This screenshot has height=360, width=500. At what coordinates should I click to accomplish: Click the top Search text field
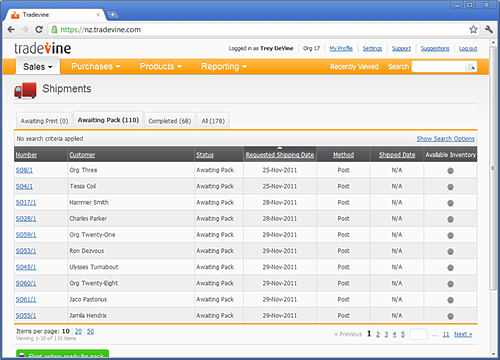[439, 67]
